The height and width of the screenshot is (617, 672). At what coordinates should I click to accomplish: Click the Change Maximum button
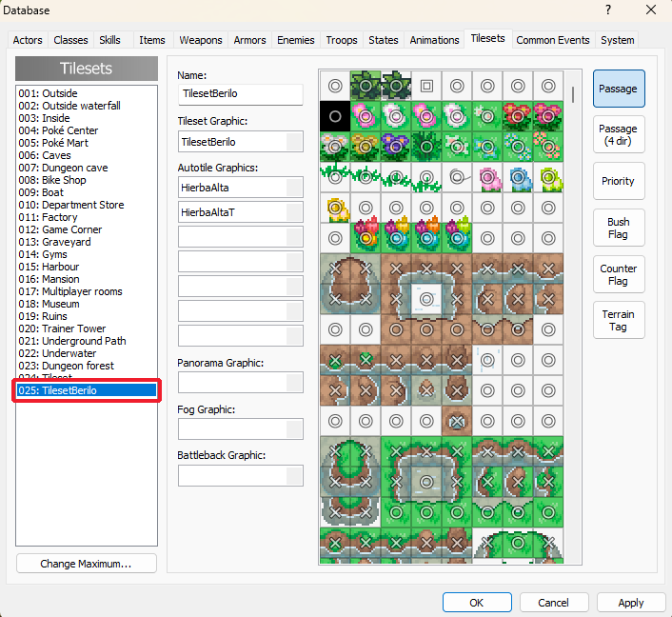point(86,564)
